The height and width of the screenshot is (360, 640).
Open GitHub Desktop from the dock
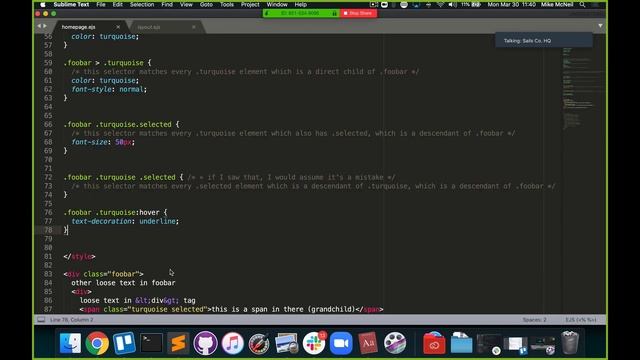click(205, 343)
